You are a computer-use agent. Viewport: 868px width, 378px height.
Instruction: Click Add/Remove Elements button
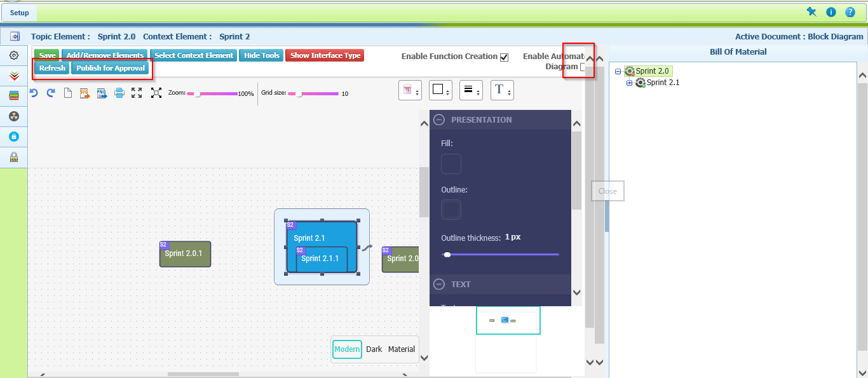(x=105, y=56)
